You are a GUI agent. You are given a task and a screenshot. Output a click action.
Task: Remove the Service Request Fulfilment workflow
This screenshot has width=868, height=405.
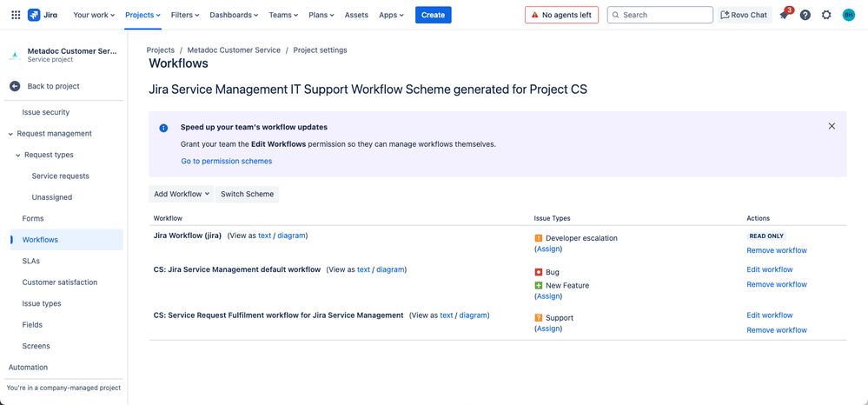777,330
